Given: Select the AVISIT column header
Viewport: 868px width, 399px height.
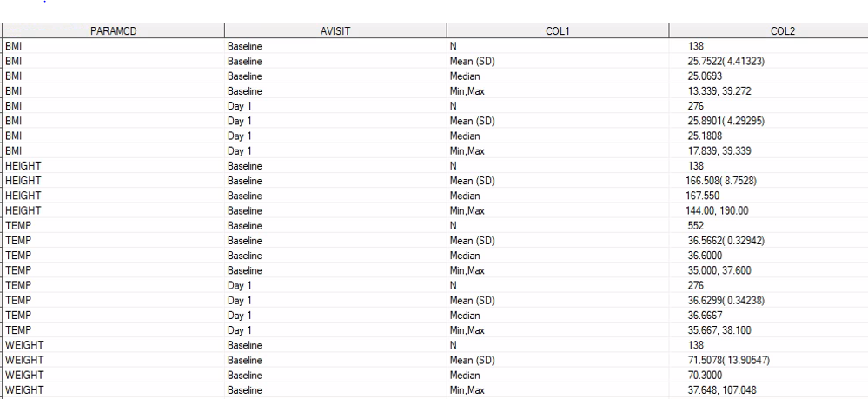Looking at the screenshot, I should tap(335, 30).
